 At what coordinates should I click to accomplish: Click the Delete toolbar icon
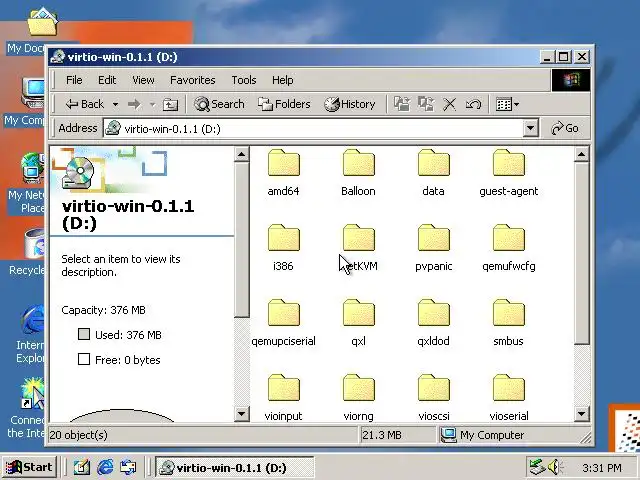tap(449, 104)
